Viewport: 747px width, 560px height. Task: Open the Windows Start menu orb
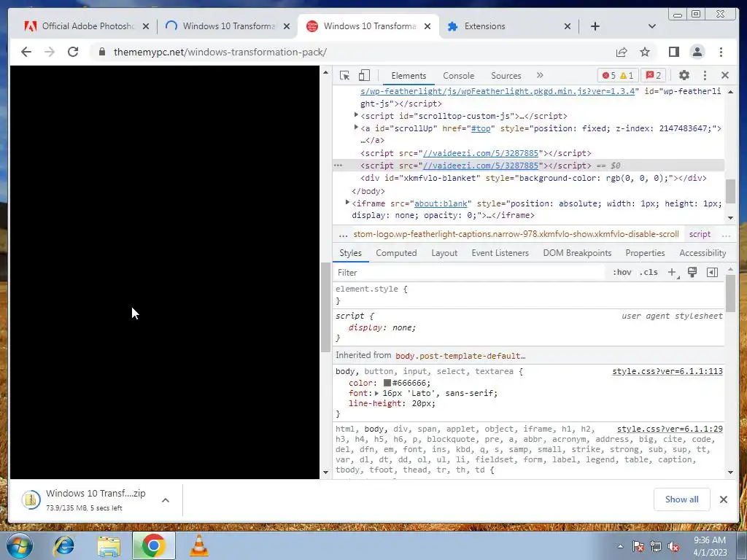pos(19,545)
